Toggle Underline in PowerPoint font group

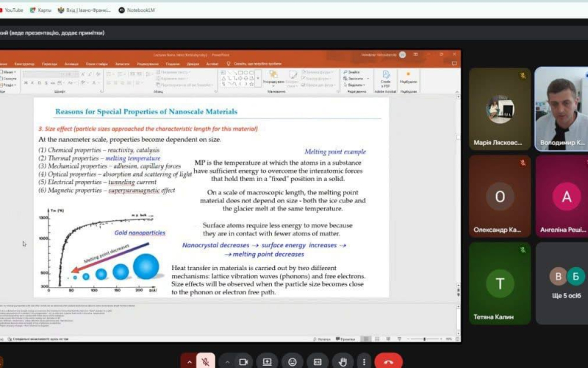40,82
